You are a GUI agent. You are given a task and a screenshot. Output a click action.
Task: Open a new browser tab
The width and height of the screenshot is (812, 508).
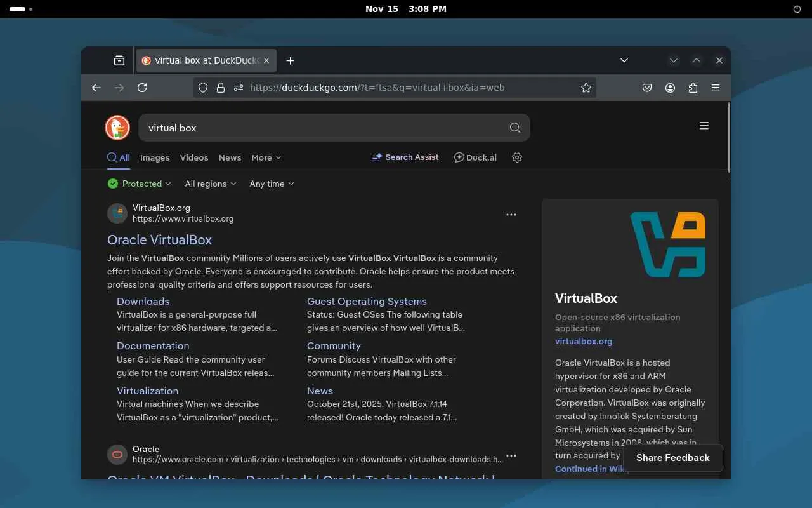click(290, 60)
